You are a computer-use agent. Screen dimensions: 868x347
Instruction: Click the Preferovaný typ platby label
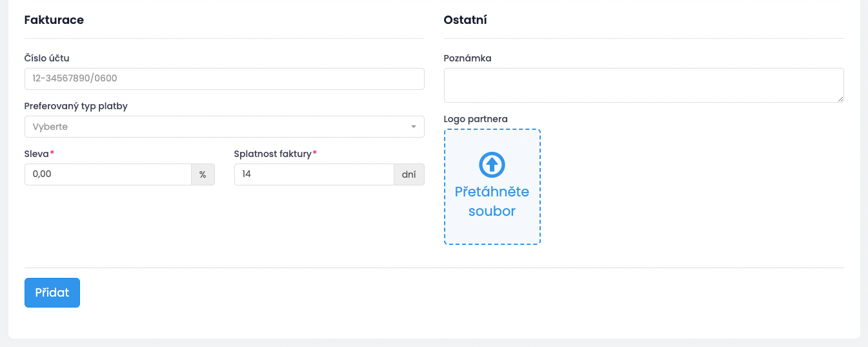[76, 106]
